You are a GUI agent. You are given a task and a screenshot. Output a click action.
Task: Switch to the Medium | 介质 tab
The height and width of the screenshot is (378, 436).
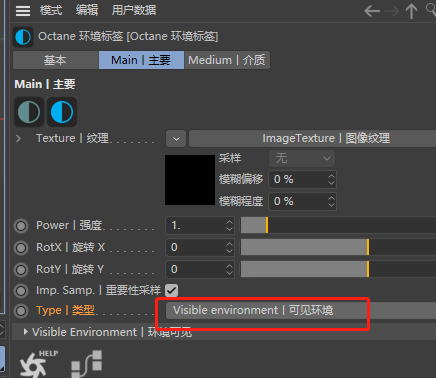tap(227, 60)
